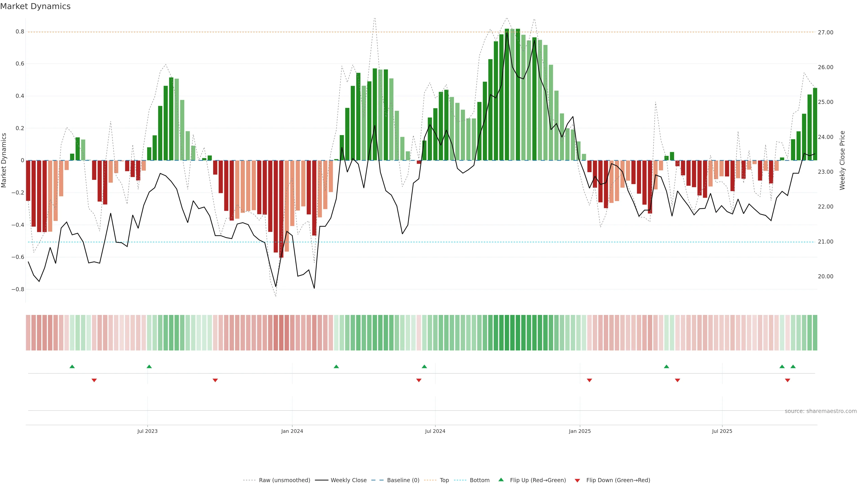
Task: Click the Jan 2024 axis label
Action: click(x=292, y=431)
